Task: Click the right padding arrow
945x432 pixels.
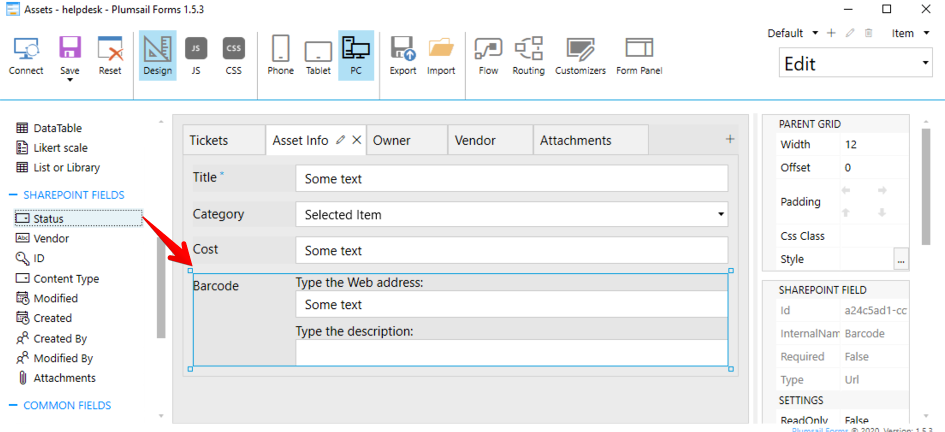Action: 882,190
